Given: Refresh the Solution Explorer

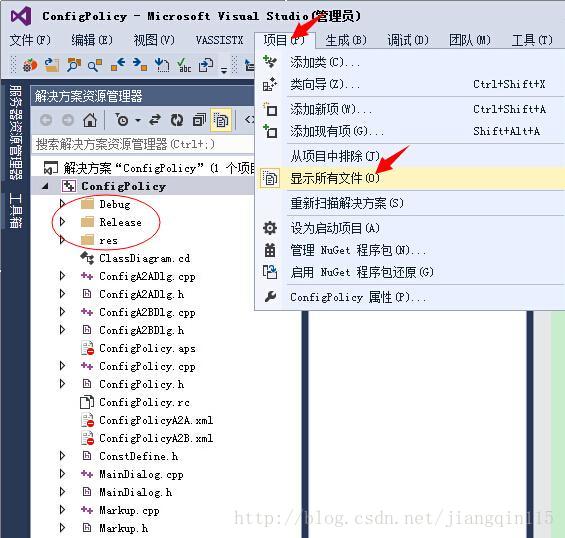Looking at the screenshot, I should coord(177,120).
